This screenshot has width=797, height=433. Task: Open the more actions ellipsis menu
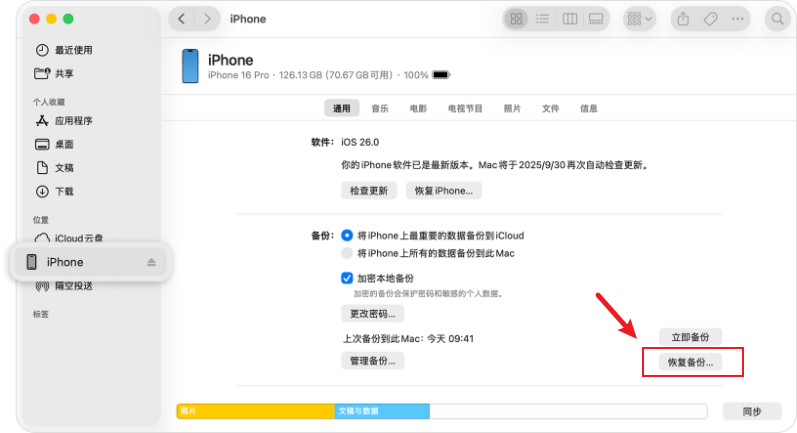point(738,19)
